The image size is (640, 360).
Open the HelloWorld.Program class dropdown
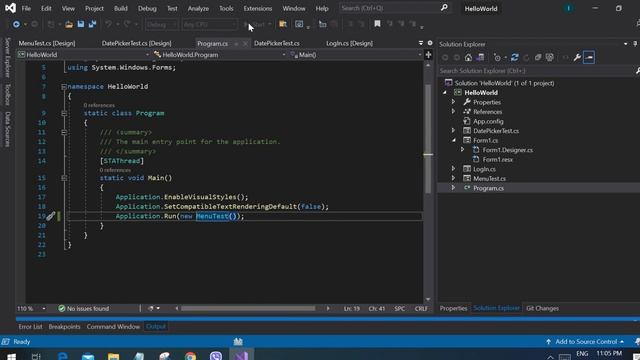tap(220, 55)
